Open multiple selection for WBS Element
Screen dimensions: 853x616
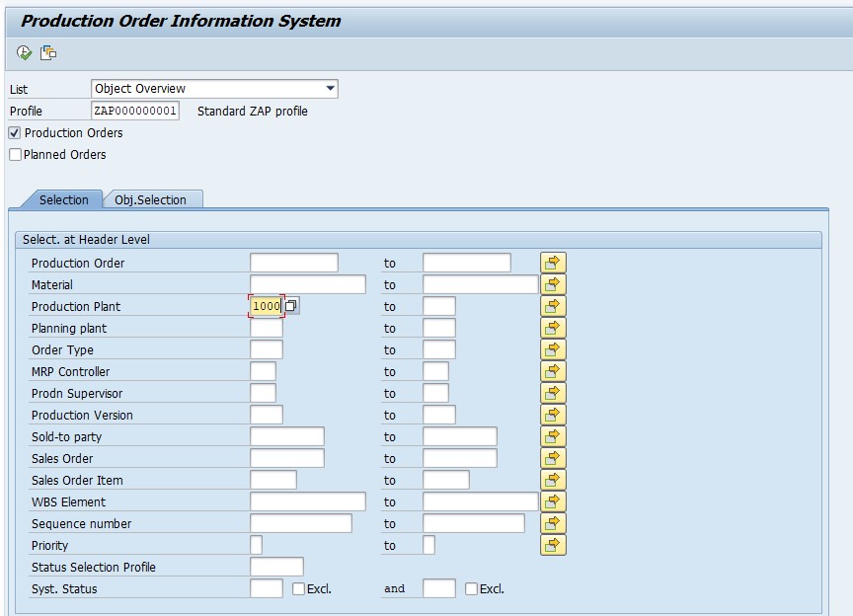(553, 501)
